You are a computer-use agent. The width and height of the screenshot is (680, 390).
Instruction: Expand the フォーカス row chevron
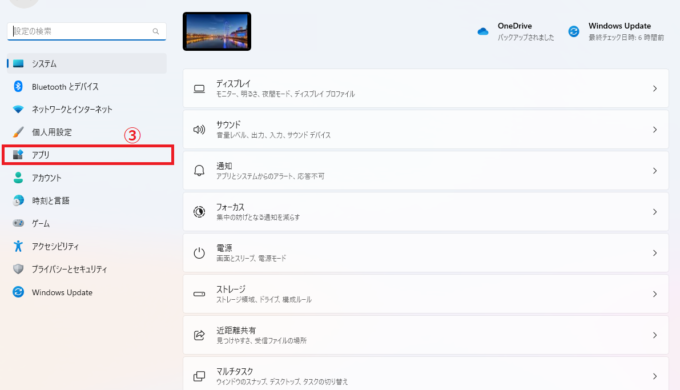pos(655,212)
